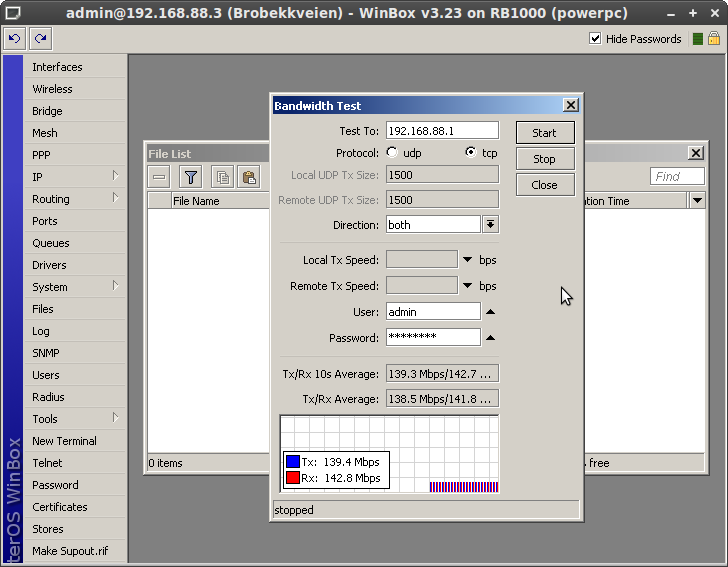Viewport: 728px width, 567px height.
Task: Click the copy icon in File List toolbar
Action: tap(222, 177)
